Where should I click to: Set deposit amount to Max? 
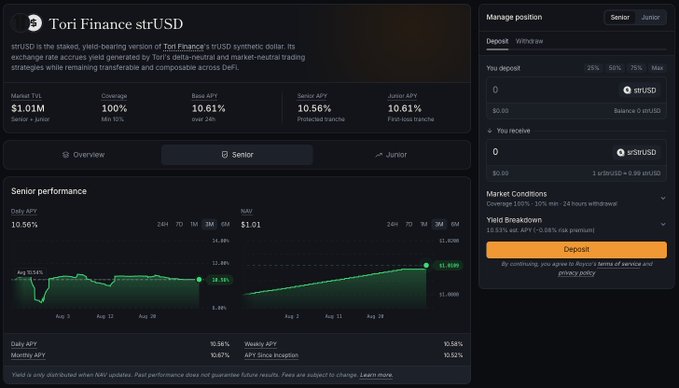(x=657, y=68)
